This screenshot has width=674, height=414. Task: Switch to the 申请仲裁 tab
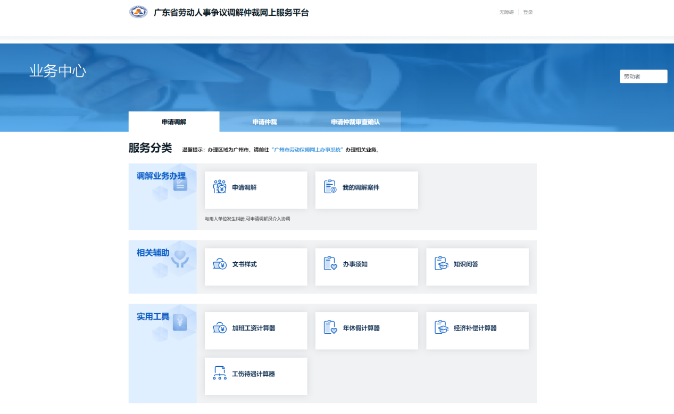tap(265, 122)
